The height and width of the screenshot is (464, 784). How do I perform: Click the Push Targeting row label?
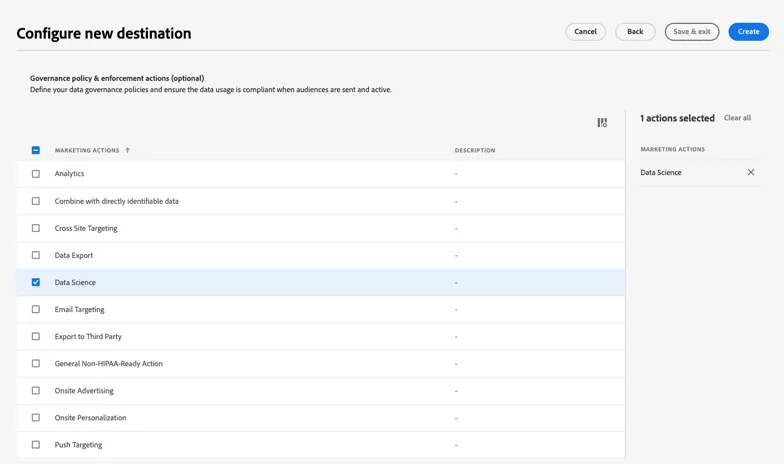[78, 444]
